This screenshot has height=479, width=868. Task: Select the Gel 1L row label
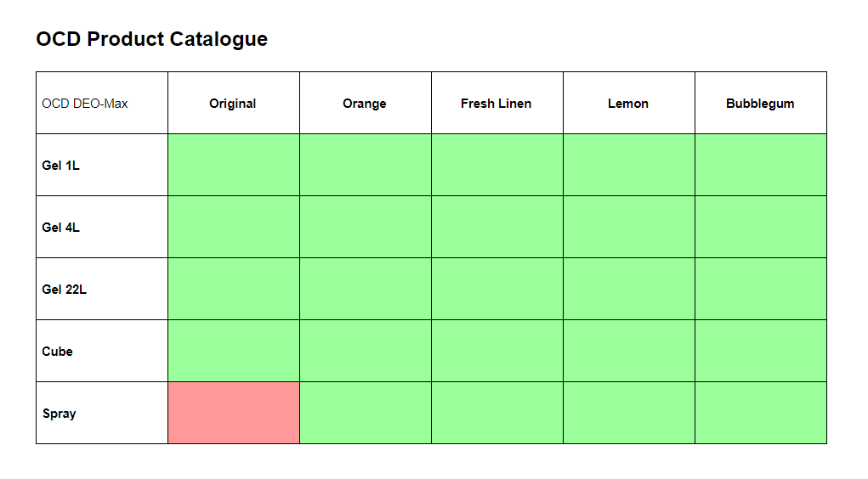(61, 166)
